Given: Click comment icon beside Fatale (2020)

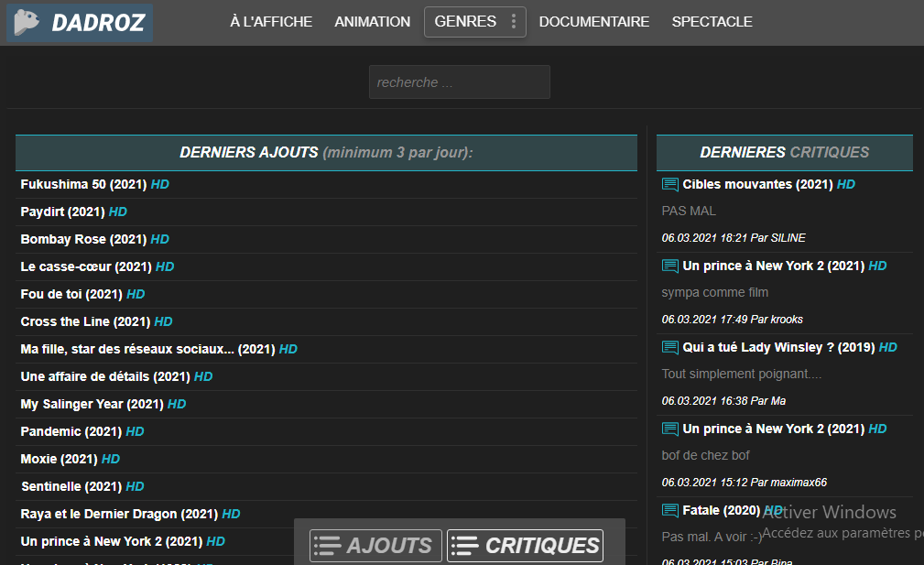Looking at the screenshot, I should (670, 510).
